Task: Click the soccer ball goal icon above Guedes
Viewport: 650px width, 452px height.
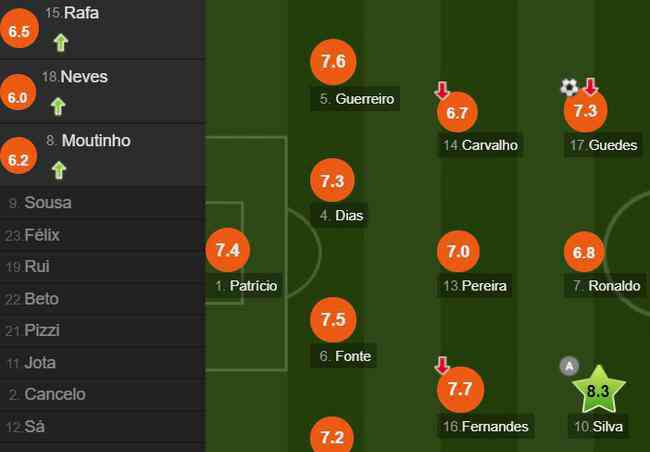Action: [569, 87]
